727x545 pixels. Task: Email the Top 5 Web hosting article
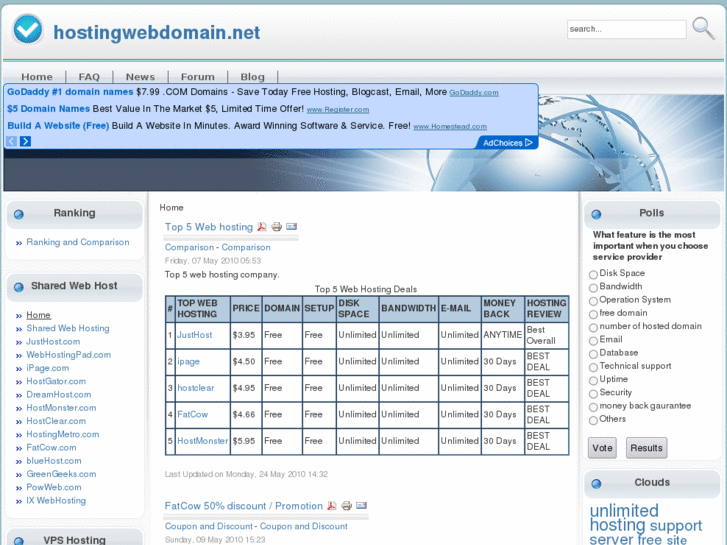tap(292, 226)
